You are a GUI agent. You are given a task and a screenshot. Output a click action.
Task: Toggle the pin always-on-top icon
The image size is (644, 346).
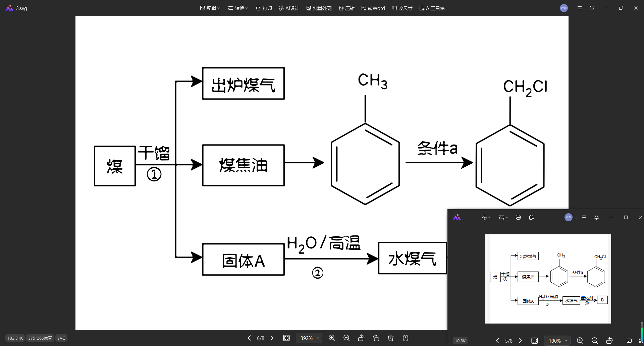592,8
